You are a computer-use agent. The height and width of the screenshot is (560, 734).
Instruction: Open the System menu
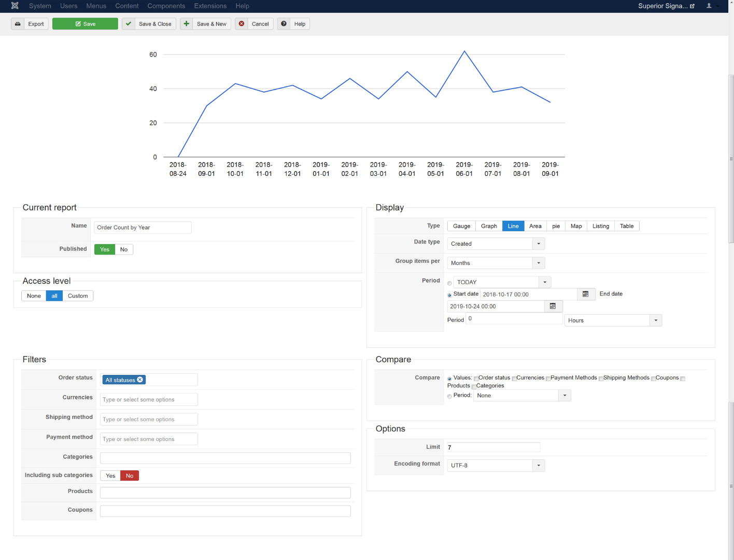point(40,6)
